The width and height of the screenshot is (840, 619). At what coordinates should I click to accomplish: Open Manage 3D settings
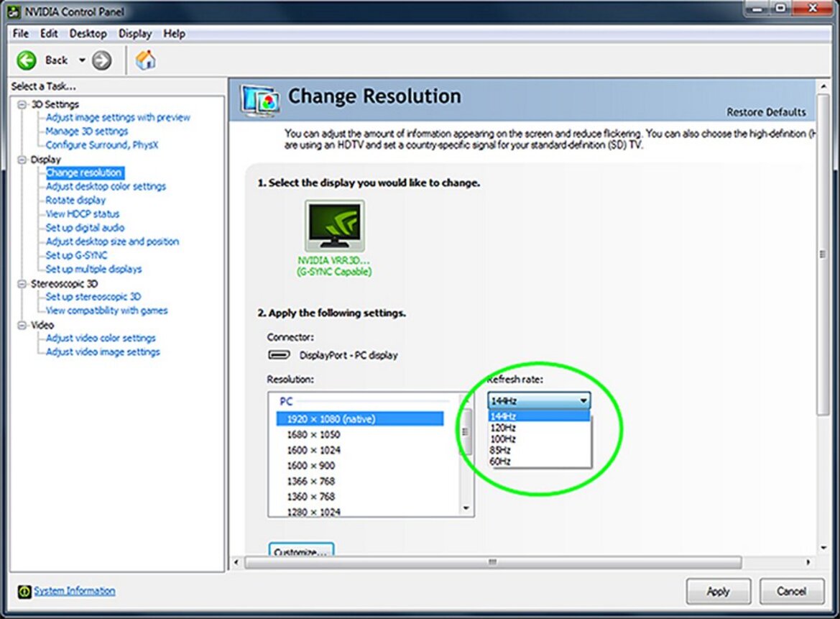point(87,132)
